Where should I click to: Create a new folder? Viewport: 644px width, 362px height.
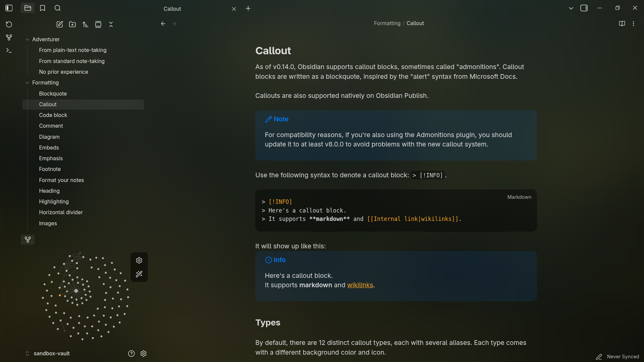[x=72, y=24]
